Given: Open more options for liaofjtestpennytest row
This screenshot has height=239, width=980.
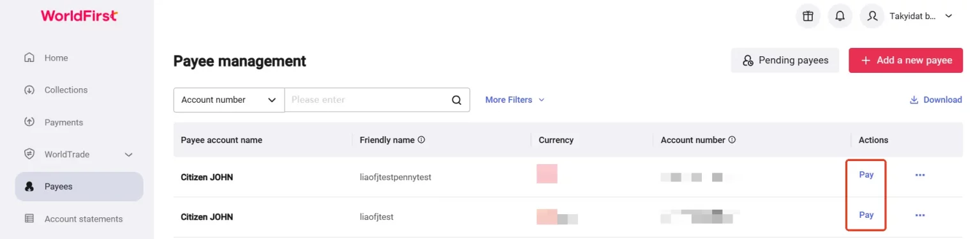Looking at the screenshot, I should tap(920, 175).
